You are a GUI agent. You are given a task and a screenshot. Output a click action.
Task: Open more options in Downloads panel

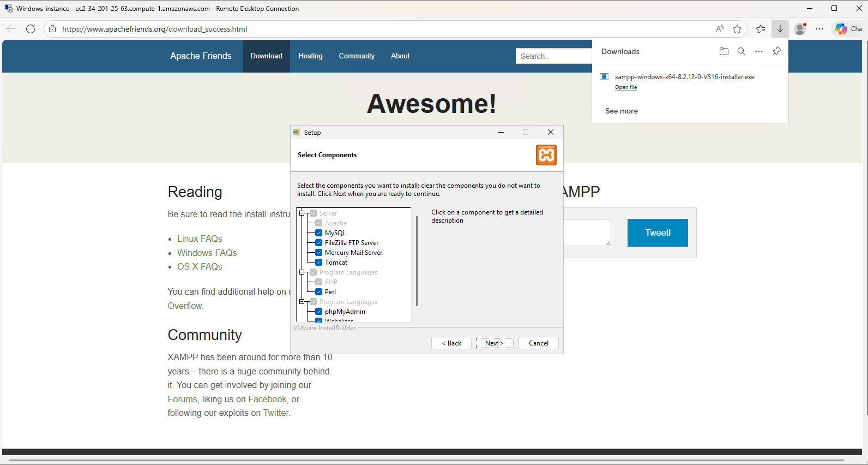759,51
